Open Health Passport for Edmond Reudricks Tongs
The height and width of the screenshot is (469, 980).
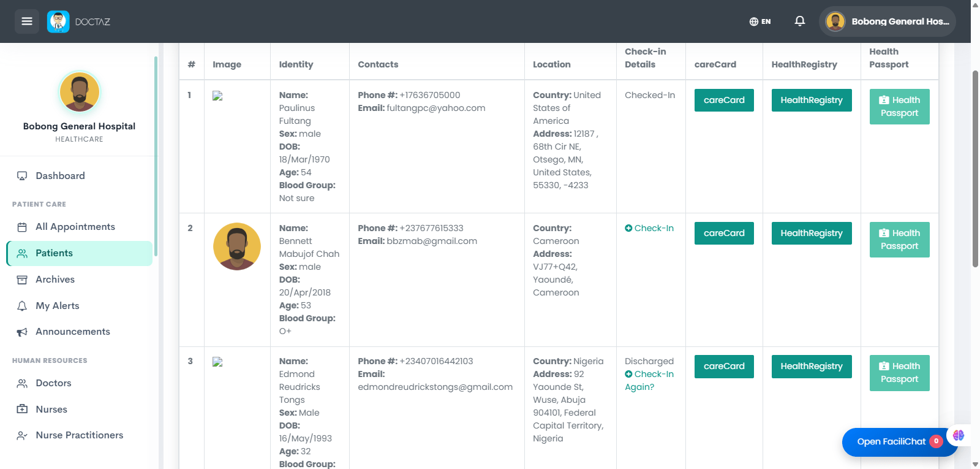(x=899, y=373)
